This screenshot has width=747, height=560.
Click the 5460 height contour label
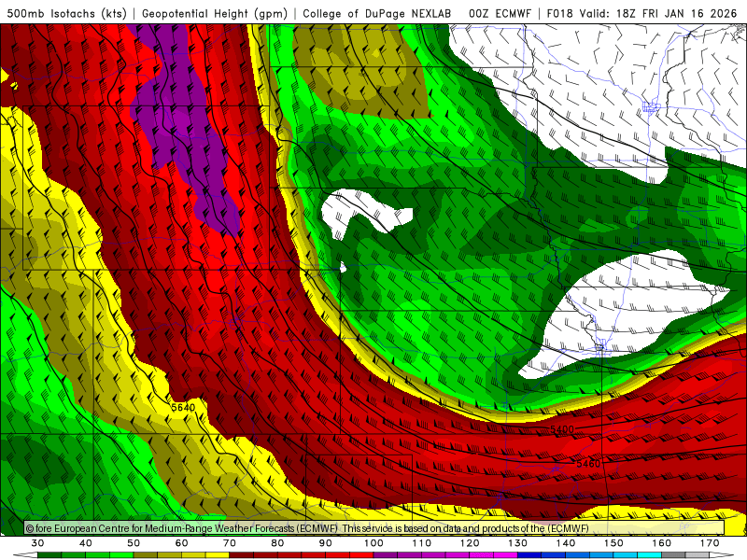point(589,463)
